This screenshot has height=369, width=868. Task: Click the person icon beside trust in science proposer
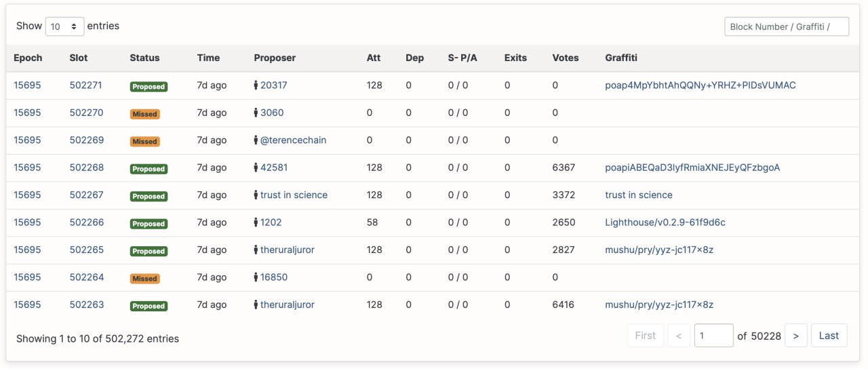[x=256, y=195]
